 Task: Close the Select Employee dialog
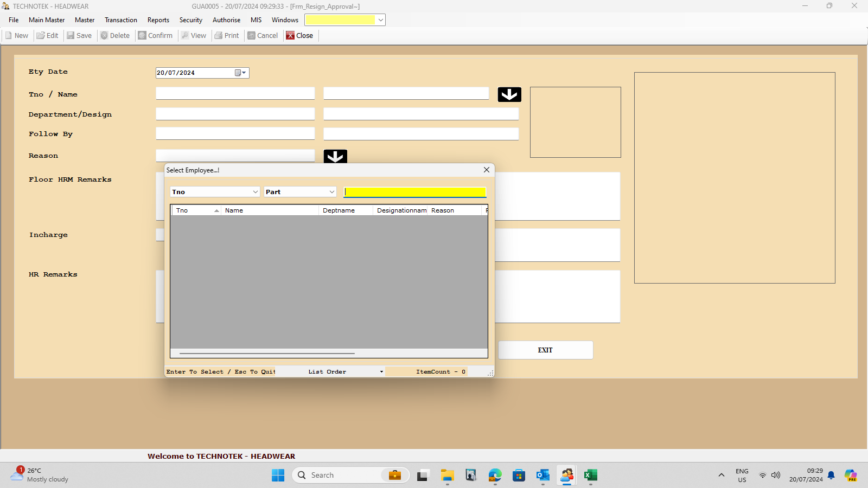487,170
